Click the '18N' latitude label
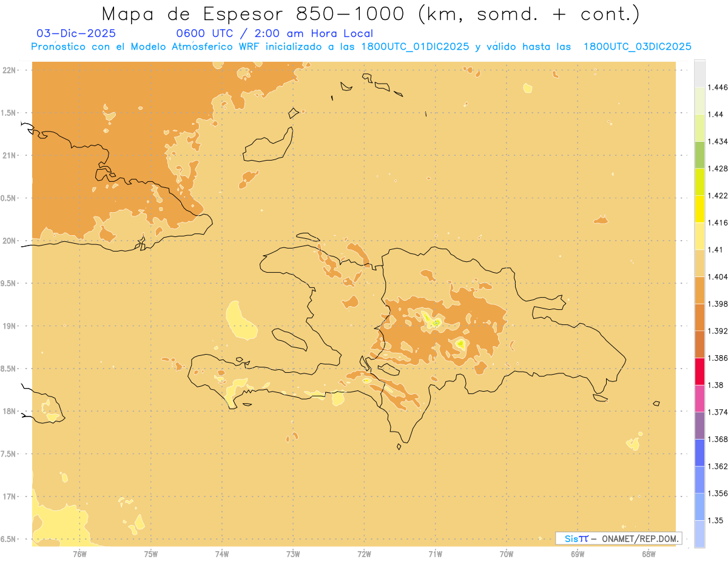 [x=9, y=411]
